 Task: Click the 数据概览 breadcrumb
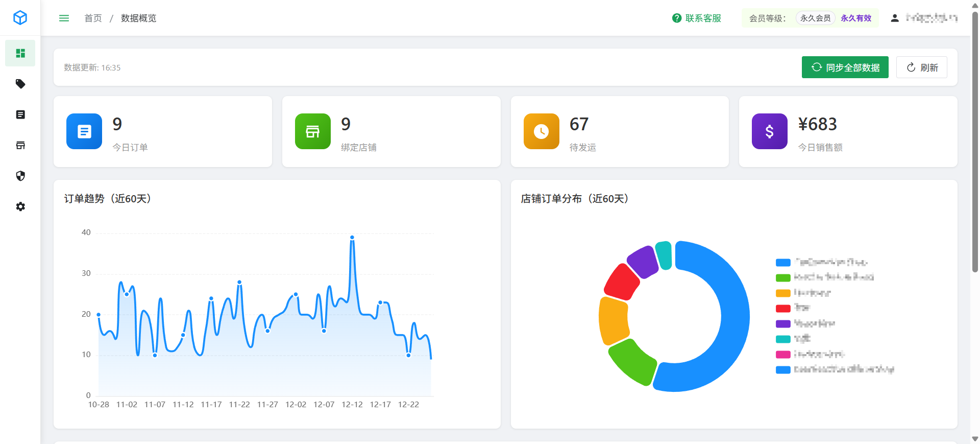(x=138, y=18)
